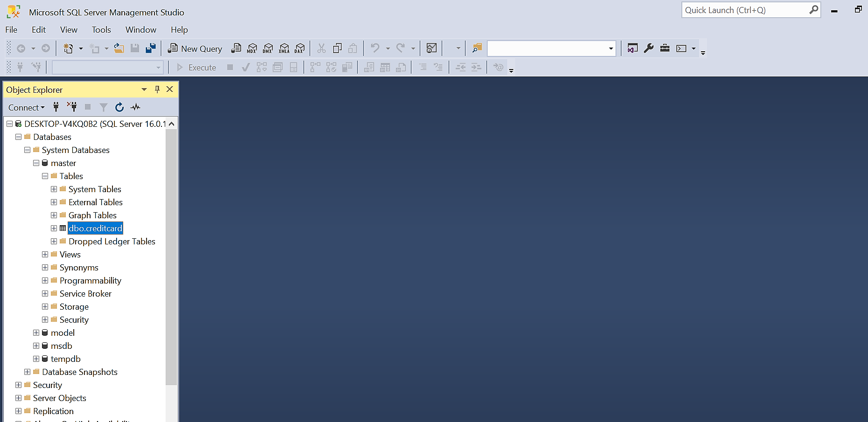Refresh Object Explorer with refresh icon
The height and width of the screenshot is (422, 868).
coord(119,107)
